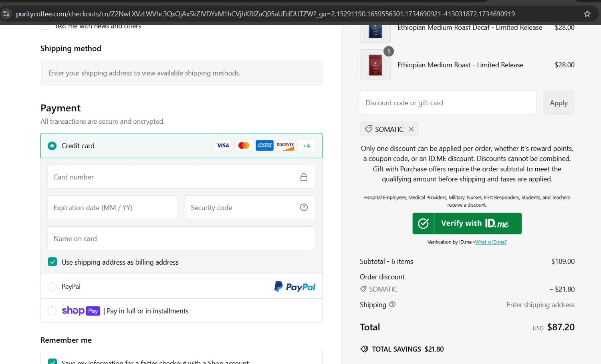This screenshot has width=601, height=364.
Task: Open site information icon in address bar
Action: [6, 14]
